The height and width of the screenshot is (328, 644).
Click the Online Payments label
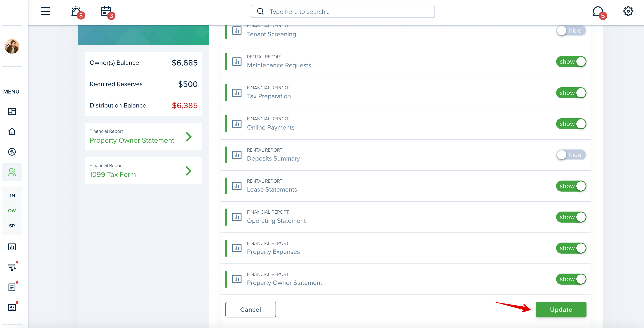point(271,127)
